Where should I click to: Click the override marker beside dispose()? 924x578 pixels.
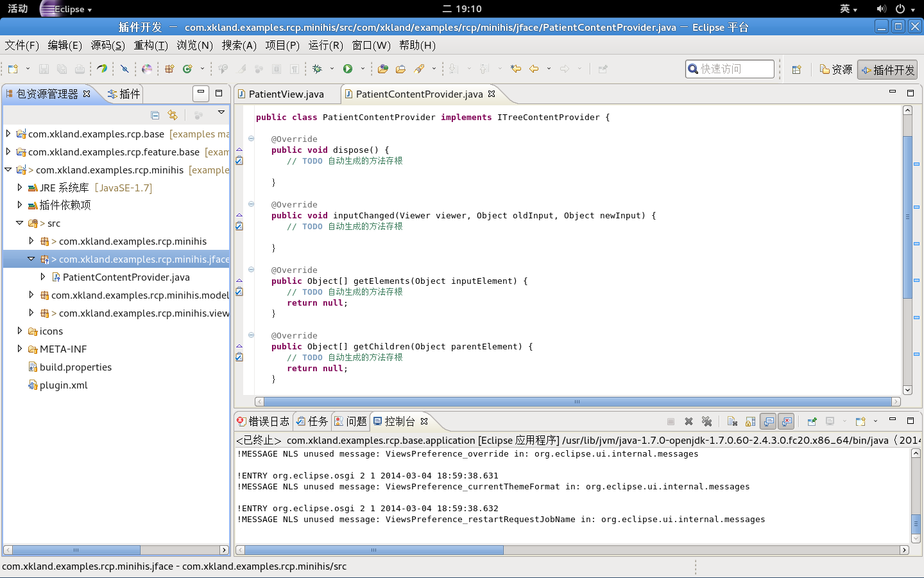239,150
